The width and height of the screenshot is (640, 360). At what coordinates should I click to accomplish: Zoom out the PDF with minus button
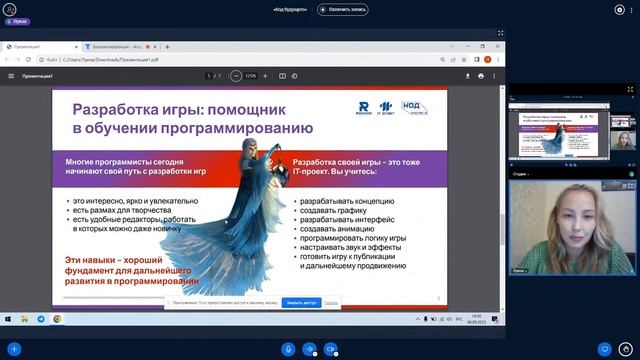236,76
